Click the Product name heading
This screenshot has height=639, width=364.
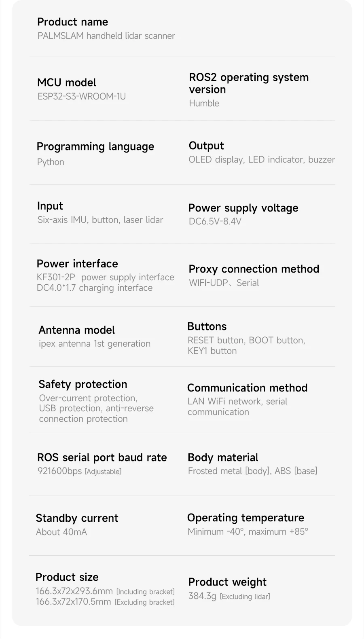click(x=72, y=22)
